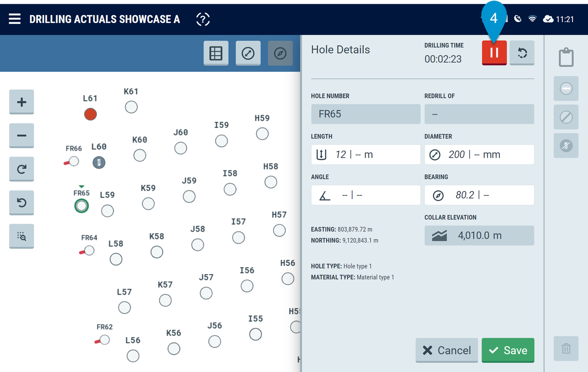Screen dimensions: 588x372
Task: Switch to table grid view
Action: [216, 53]
